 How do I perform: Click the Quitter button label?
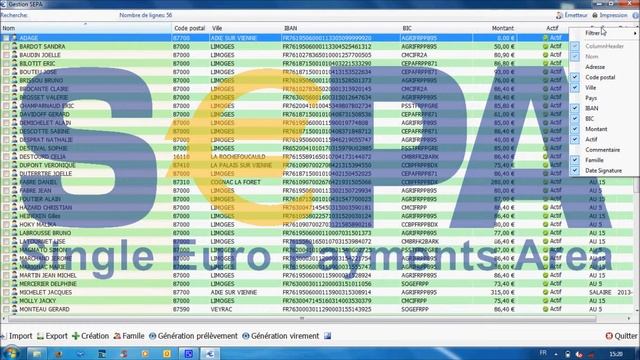[x=626, y=336]
